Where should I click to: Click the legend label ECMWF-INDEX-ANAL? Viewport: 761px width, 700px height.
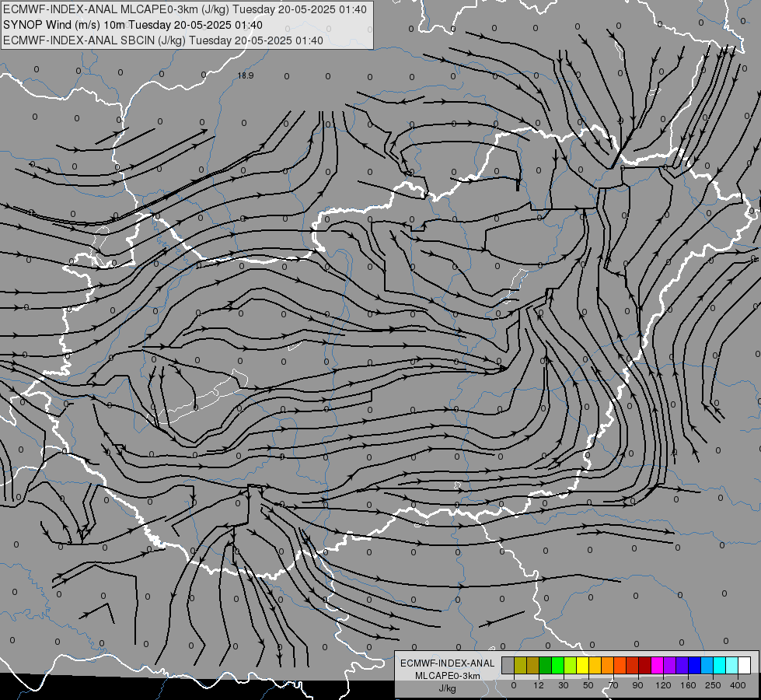448,663
